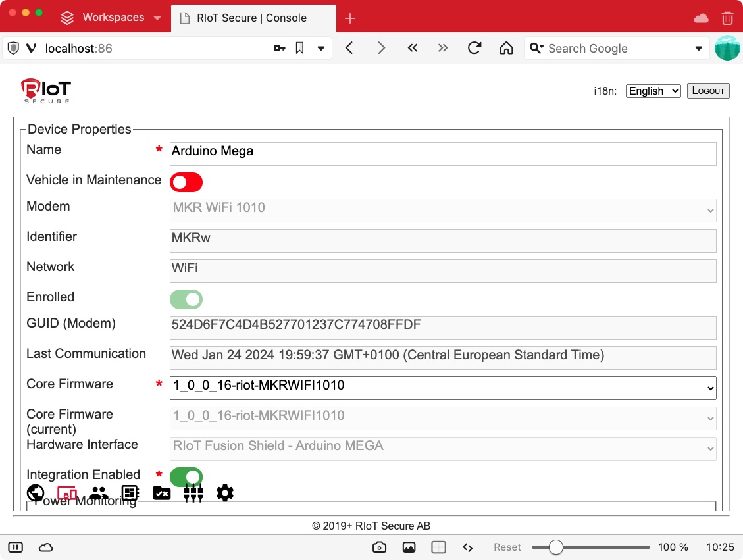Select the red devices monitor icon
Viewport: 743px width, 560px height.
click(x=66, y=493)
